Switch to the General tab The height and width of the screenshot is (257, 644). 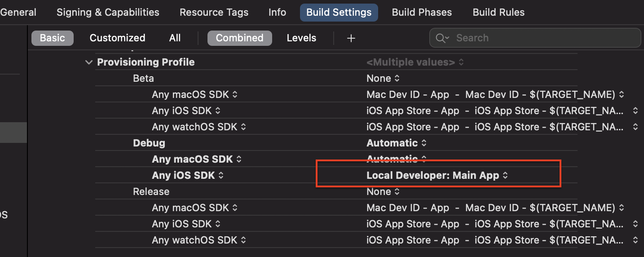tap(18, 13)
